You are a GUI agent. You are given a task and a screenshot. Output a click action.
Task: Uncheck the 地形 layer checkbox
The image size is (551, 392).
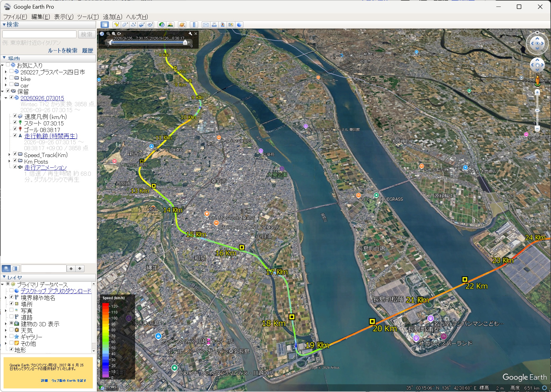[x=11, y=349]
